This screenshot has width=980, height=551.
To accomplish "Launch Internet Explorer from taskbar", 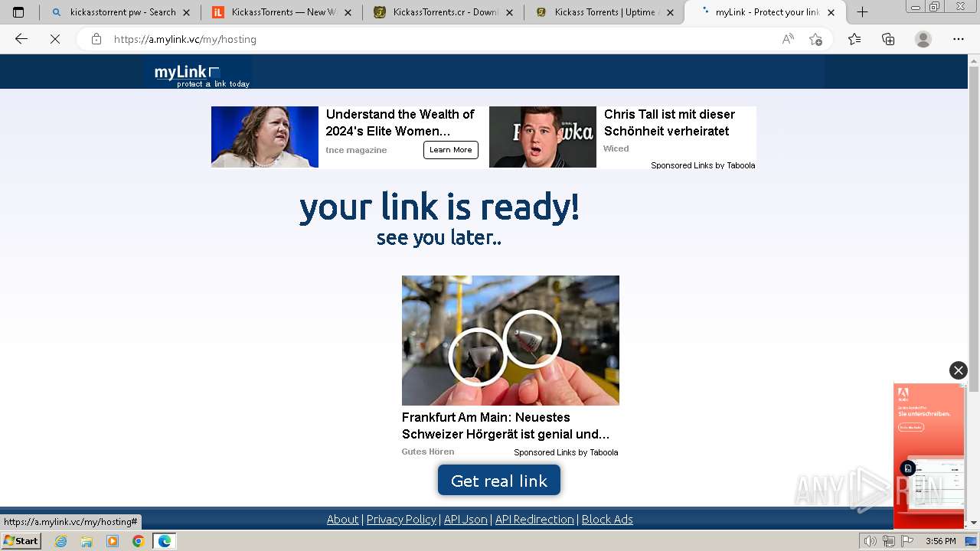I will 61,541.
